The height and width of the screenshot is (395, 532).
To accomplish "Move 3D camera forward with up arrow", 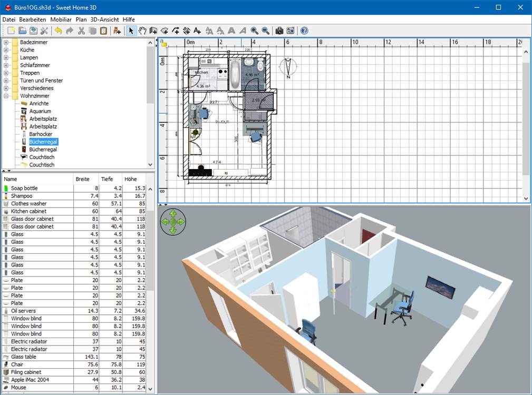I will 173,214.
